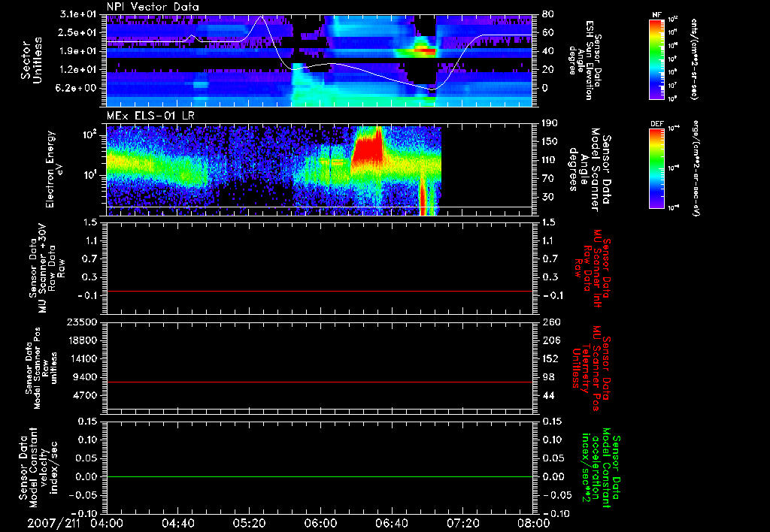The width and height of the screenshot is (770, 532).
Task: Click the "18800" scanner position tick value
Action: point(81,340)
